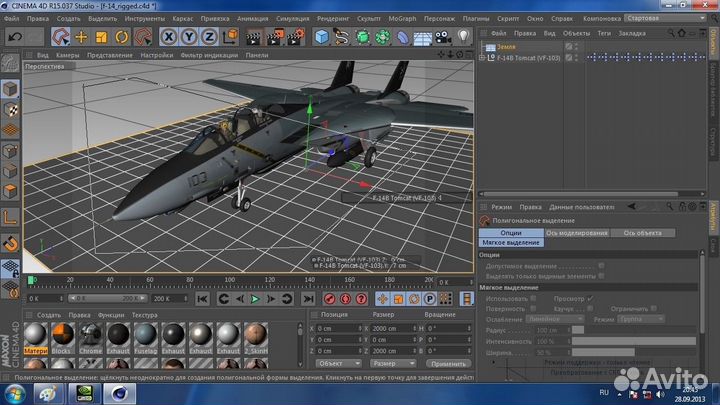Select the Chrome material thumbnail
Viewport: 720px width, 405px height.
click(90, 338)
